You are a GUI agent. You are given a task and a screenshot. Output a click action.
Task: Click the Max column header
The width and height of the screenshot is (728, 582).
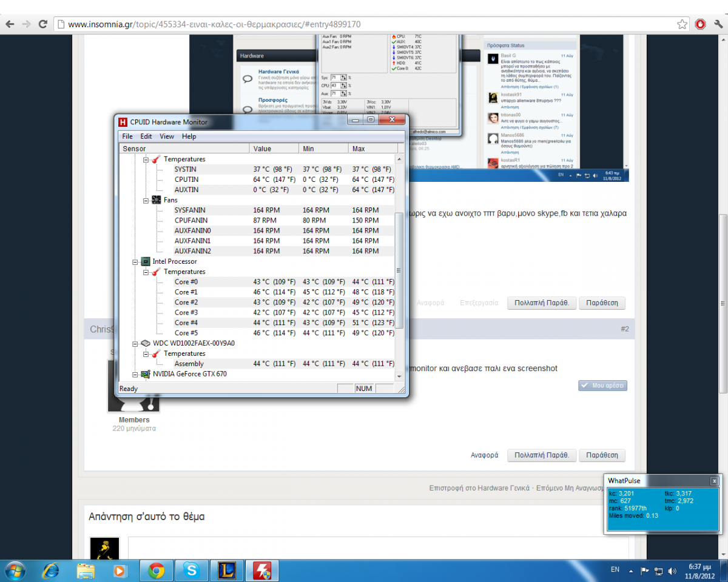[x=373, y=149]
